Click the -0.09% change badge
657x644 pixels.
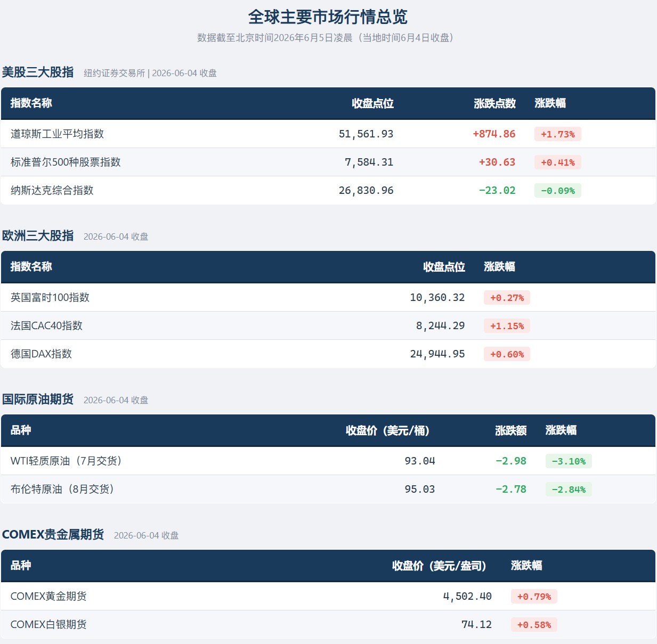[558, 191]
